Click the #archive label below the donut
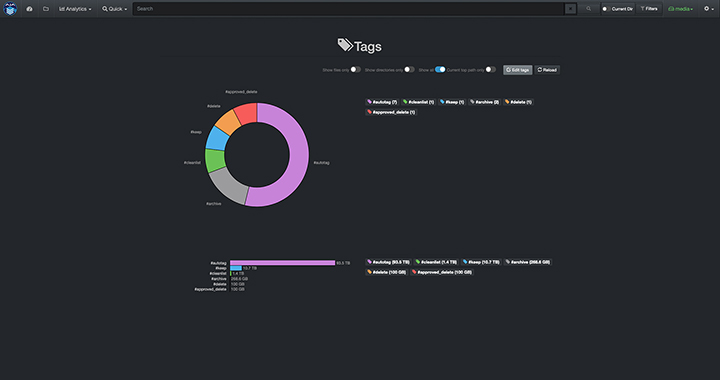The height and width of the screenshot is (380, 720). pos(214,204)
